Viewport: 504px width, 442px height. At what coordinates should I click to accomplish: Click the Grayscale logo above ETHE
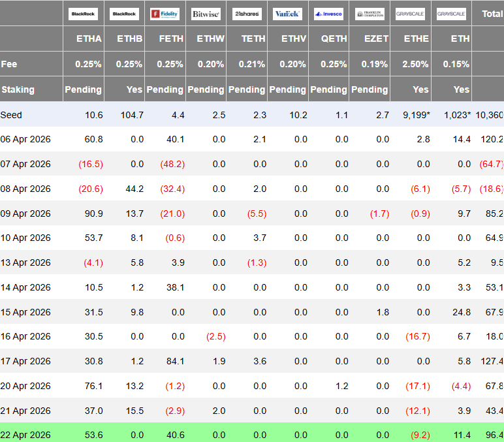(x=410, y=14)
